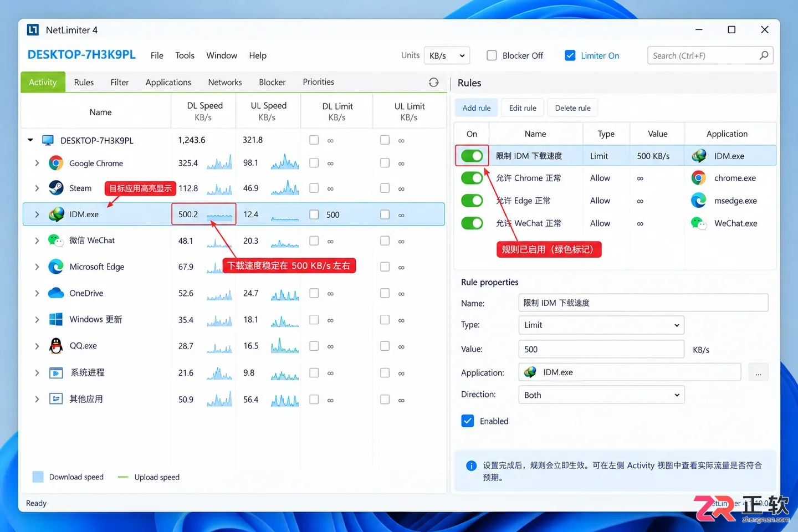This screenshot has height=532, width=798.
Task: Click the 其他应用 icon
Action: click(56, 398)
